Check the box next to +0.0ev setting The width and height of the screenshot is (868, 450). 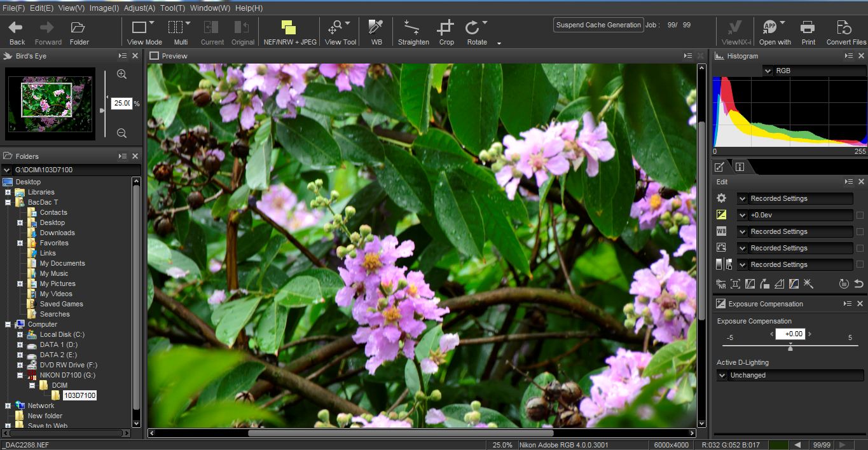(860, 215)
